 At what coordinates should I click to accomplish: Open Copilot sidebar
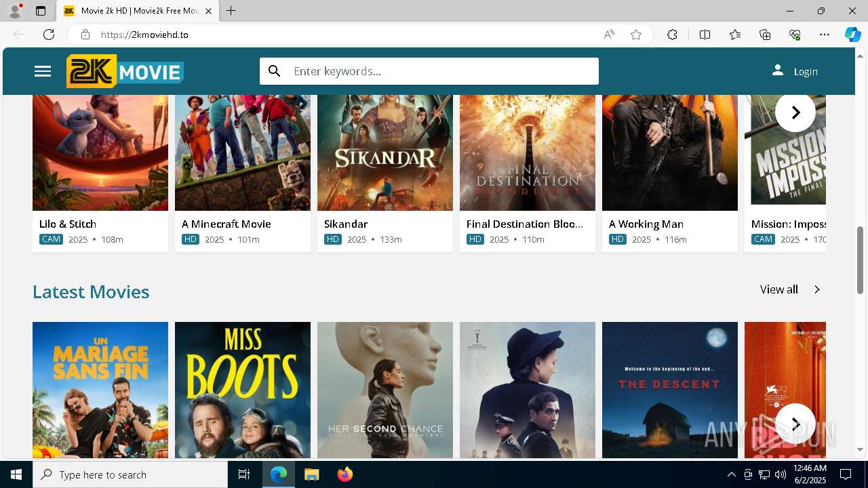tap(852, 35)
